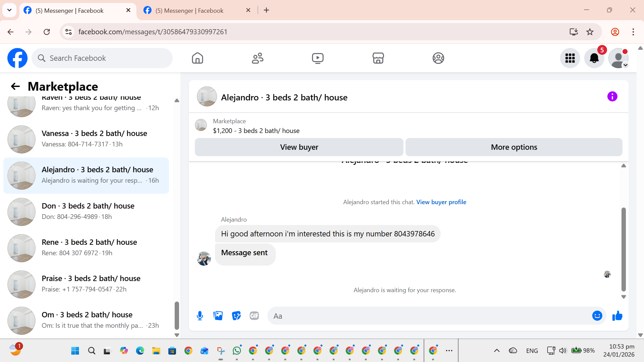Open Don 3 beds 2 bath conversation
The image size is (644, 362).
tap(86, 212)
